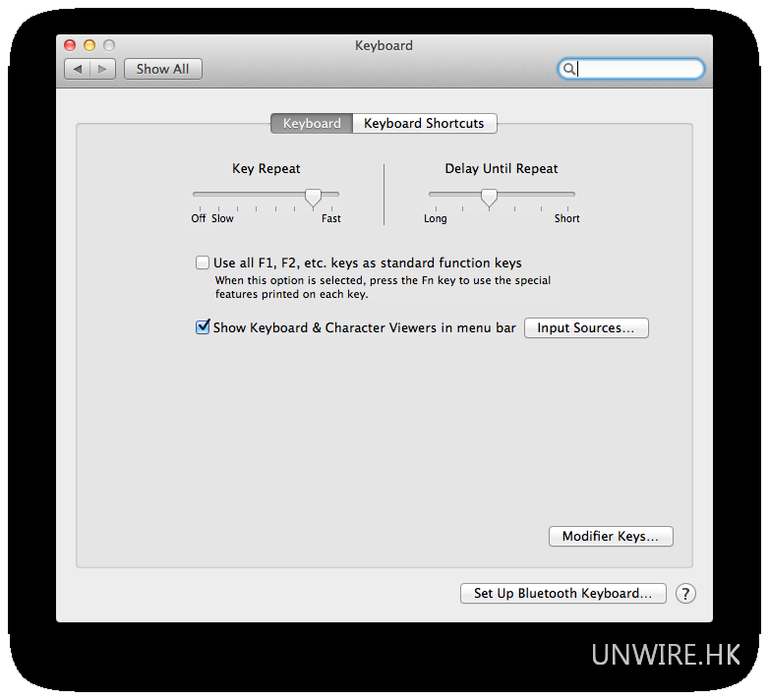Screen dimensions: 769x700
Task: Minimize the Keyboard window with the yellow button
Action: coord(89,45)
